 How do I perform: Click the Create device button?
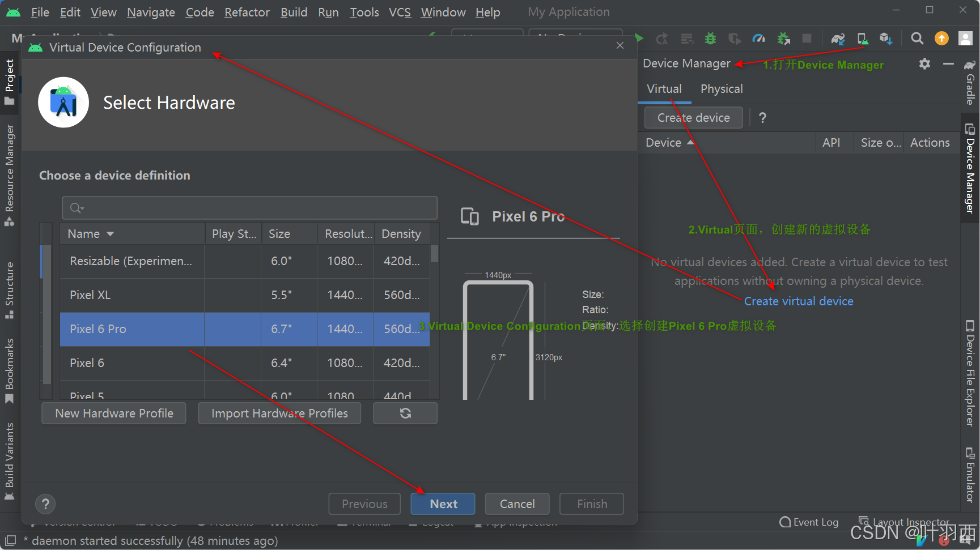click(x=694, y=117)
